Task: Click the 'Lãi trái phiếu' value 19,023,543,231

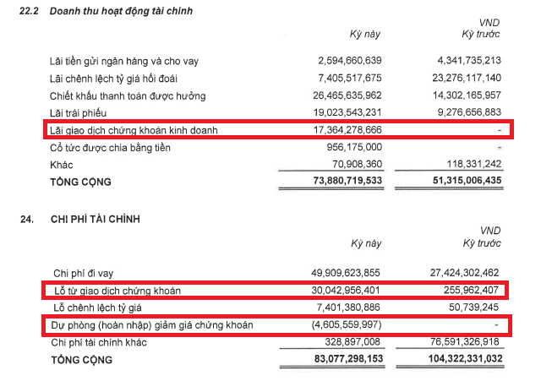Action: click(347, 112)
